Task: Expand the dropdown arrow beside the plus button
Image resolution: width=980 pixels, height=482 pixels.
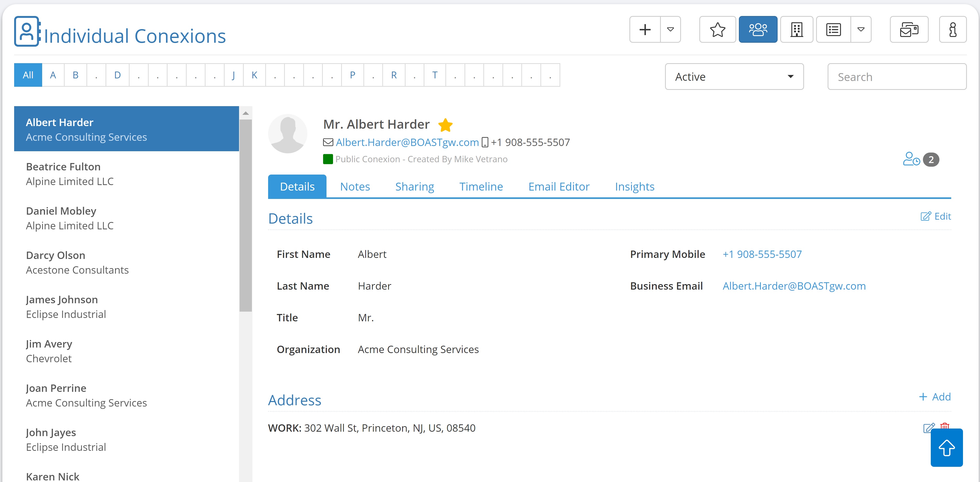Action: click(670, 29)
